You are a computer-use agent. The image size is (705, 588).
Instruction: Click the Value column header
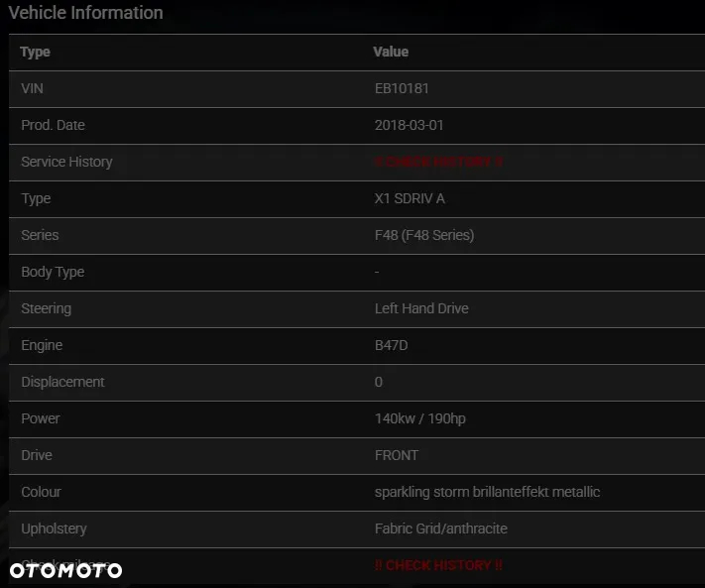391,52
